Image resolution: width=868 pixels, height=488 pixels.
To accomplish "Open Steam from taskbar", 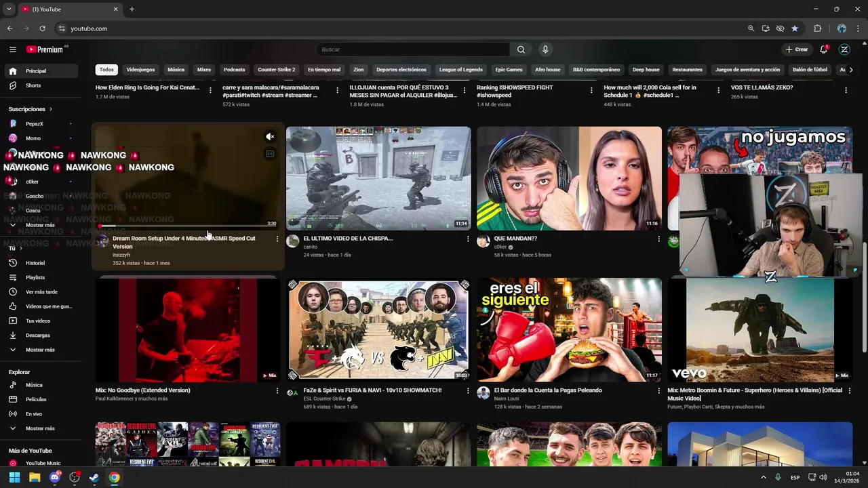I will pos(94,477).
